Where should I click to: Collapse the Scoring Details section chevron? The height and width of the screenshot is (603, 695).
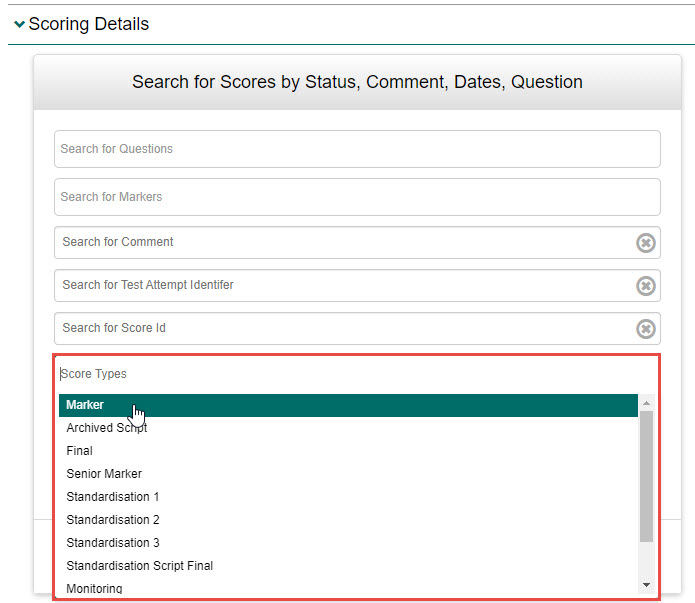pos(19,25)
